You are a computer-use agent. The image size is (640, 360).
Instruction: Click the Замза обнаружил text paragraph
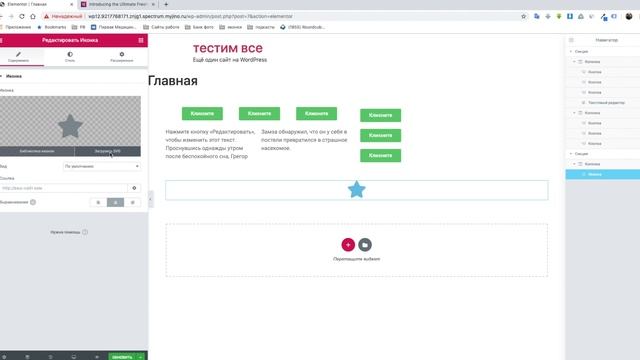coord(304,140)
